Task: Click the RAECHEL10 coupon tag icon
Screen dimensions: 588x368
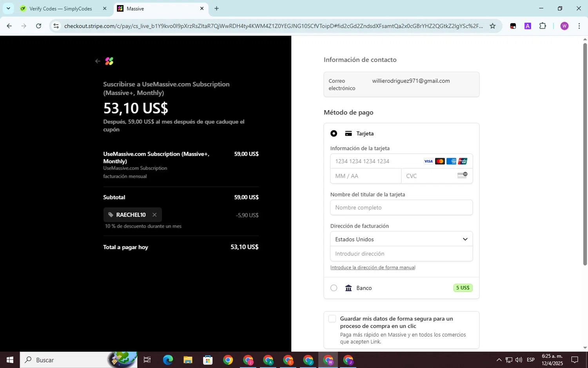Action: [111, 215]
